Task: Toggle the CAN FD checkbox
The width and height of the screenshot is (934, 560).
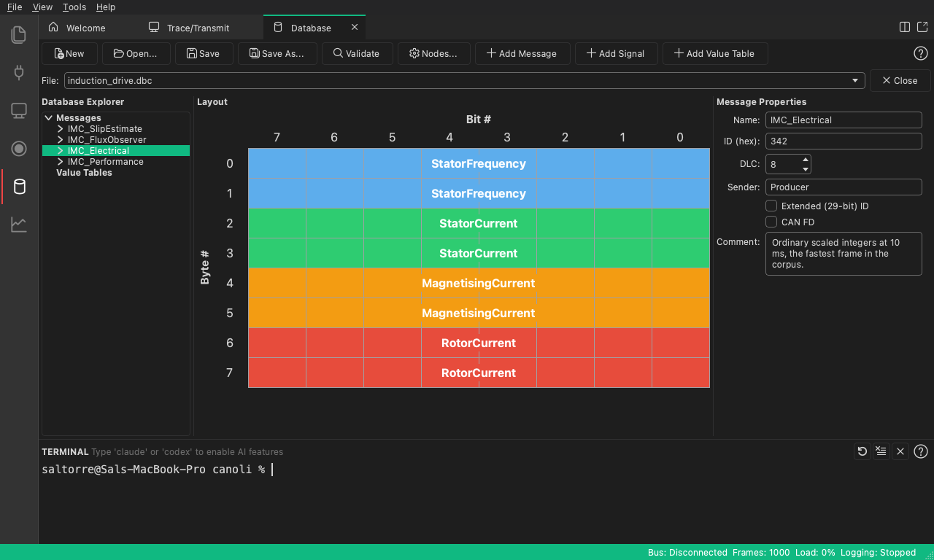Action: pyautogui.click(x=771, y=222)
